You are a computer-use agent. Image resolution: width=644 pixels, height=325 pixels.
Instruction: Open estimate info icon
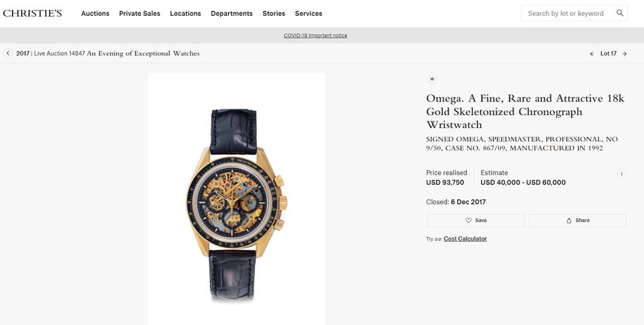point(621,174)
